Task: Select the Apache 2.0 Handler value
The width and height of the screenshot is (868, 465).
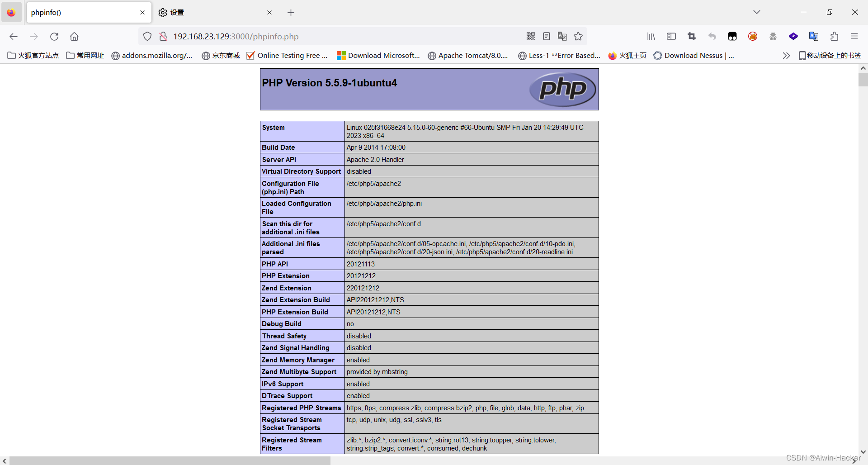Action: pos(375,160)
